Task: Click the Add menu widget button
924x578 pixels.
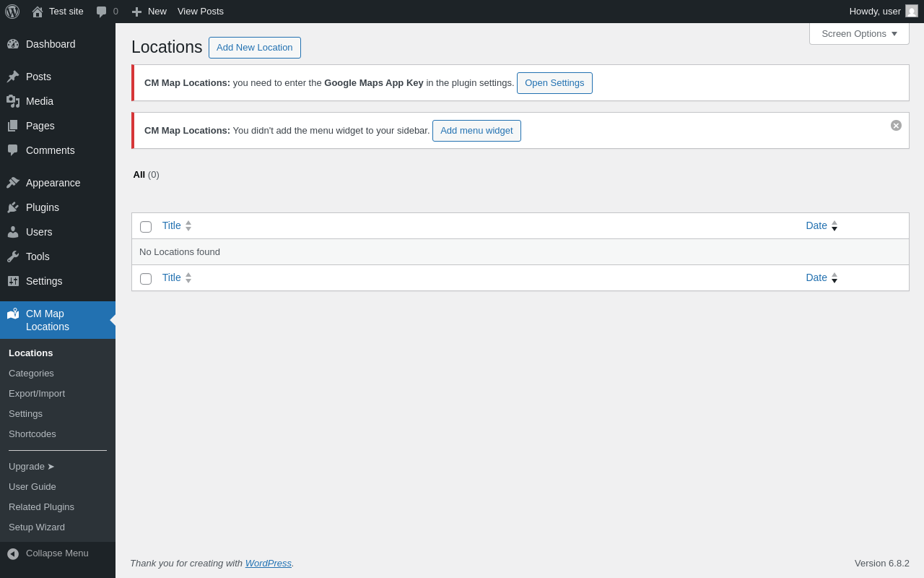Action: pos(476,131)
